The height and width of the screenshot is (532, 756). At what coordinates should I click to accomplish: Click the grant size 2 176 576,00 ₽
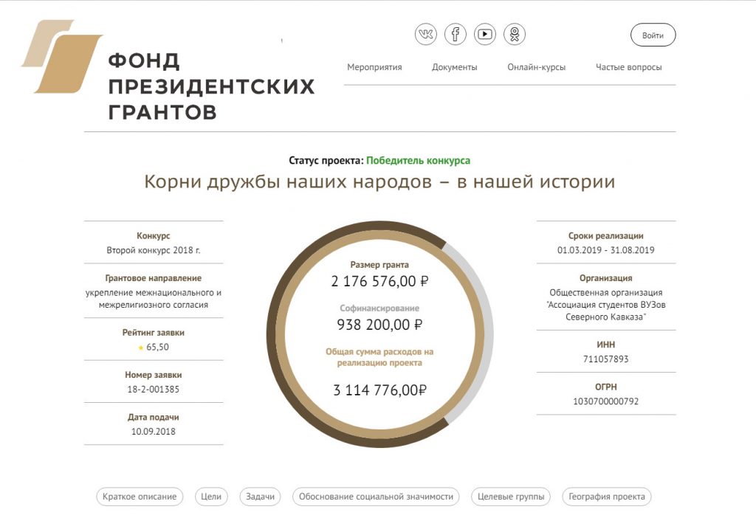click(379, 281)
